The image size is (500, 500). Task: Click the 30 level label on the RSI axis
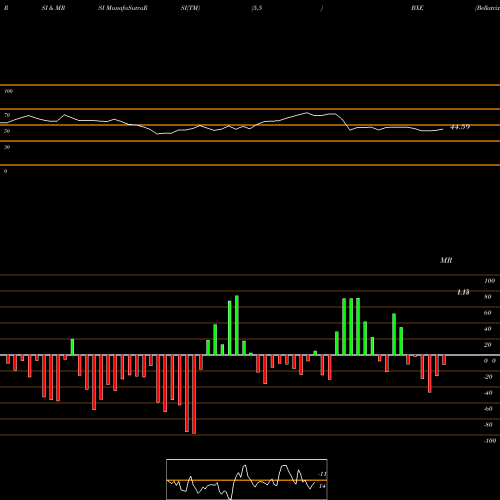(x=7, y=147)
